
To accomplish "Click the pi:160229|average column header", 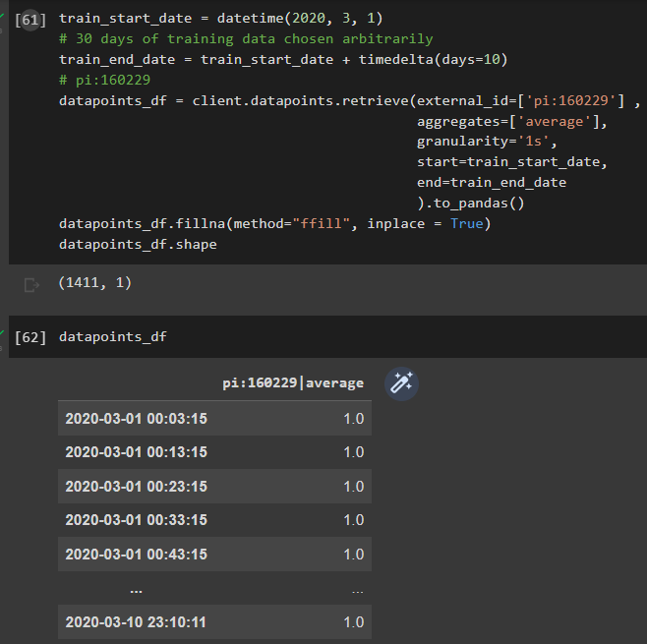I will (293, 383).
